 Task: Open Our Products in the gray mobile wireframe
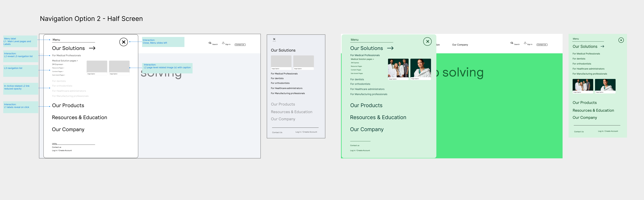[283, 104]
